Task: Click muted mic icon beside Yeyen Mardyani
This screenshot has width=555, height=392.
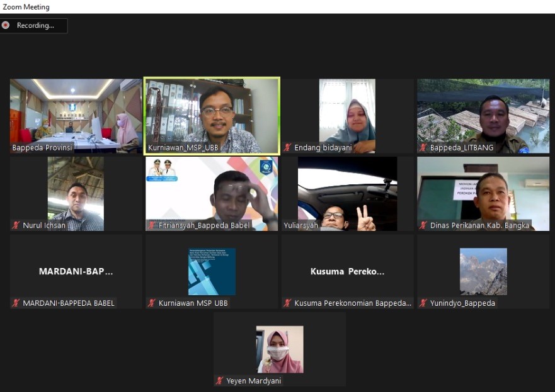Action: (220, 381)
